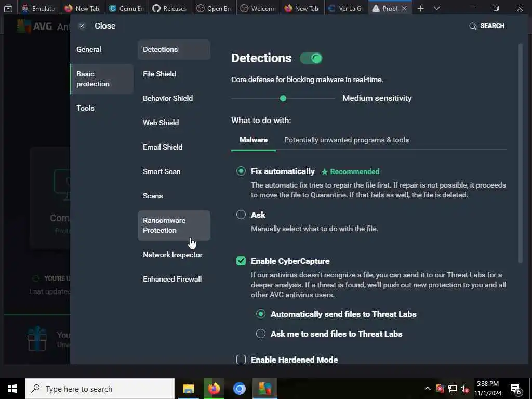Viewport: 532px width, 399px height.
Task: Choose Ask me to send files option
Action: pyautogui.click(x=261, y=334)
